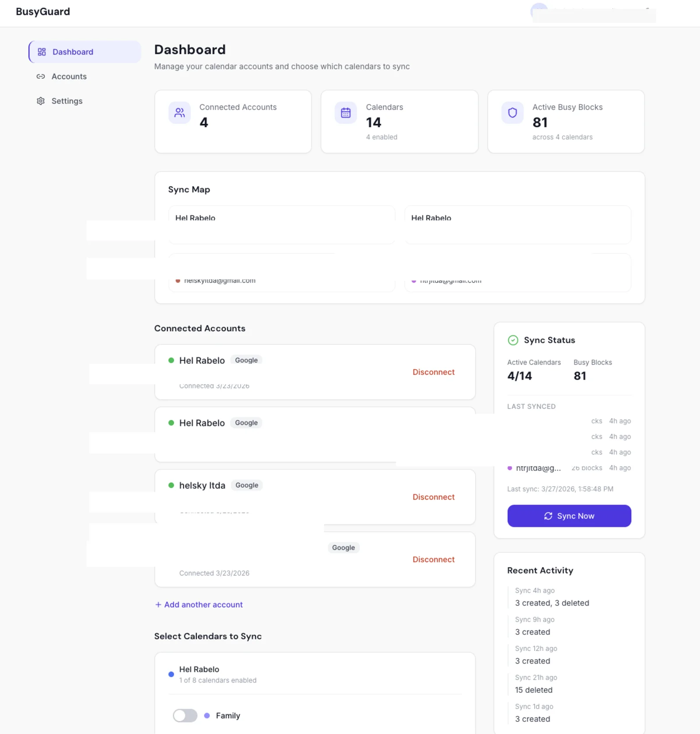Select the Dashboard grid icon in sidebar
This screenshot has width=700, height=734.
pyautogui.click(x=41, y=52)
